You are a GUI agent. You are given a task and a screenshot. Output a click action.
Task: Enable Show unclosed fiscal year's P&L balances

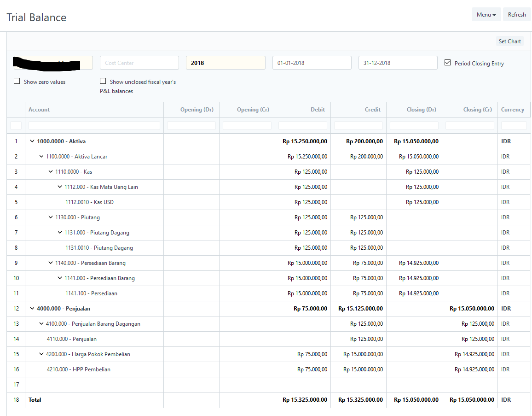pos(103,80)
